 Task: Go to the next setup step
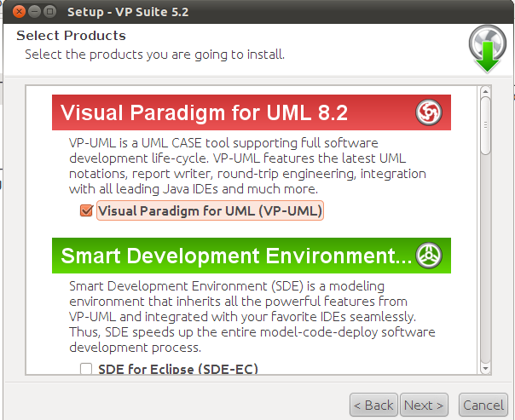(x=424, y=405)
